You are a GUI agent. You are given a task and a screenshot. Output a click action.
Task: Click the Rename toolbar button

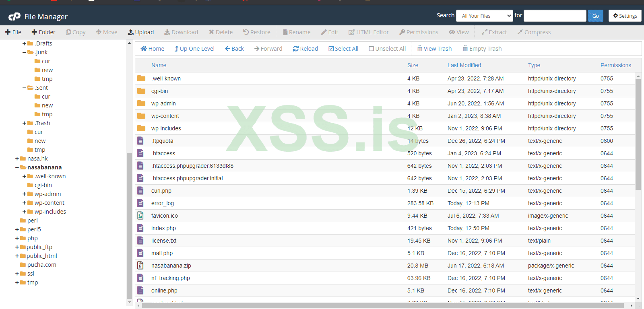pos(297,32)
